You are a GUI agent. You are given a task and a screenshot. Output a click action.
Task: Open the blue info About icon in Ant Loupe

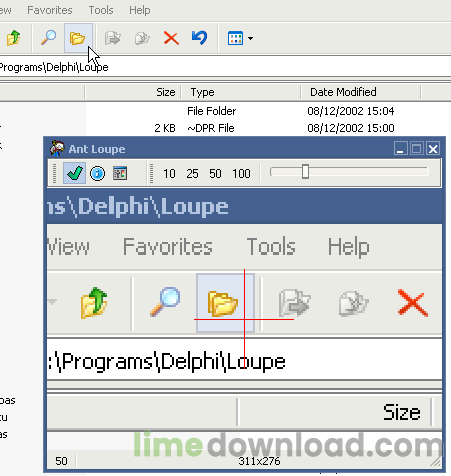click(97, 173)
